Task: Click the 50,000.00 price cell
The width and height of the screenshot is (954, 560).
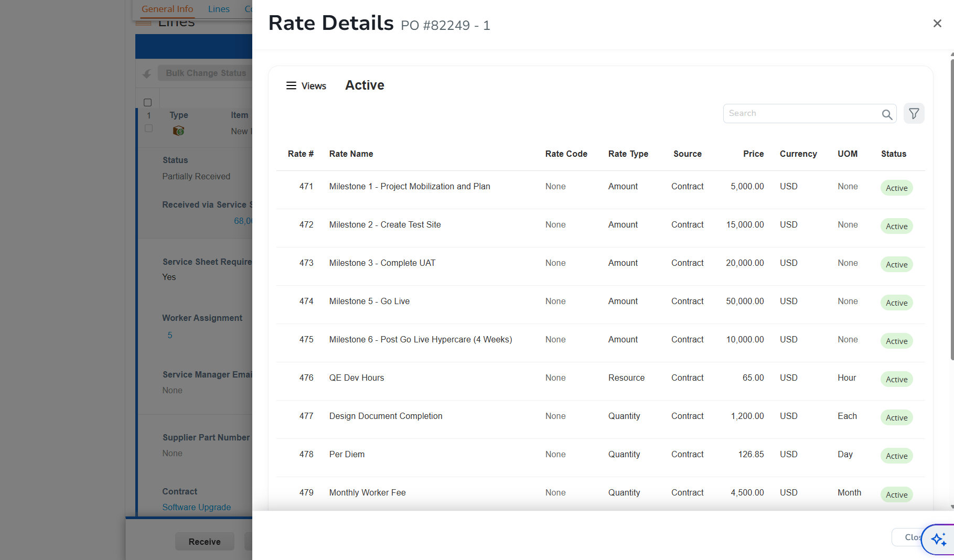Action: click(x=745, y=301)
